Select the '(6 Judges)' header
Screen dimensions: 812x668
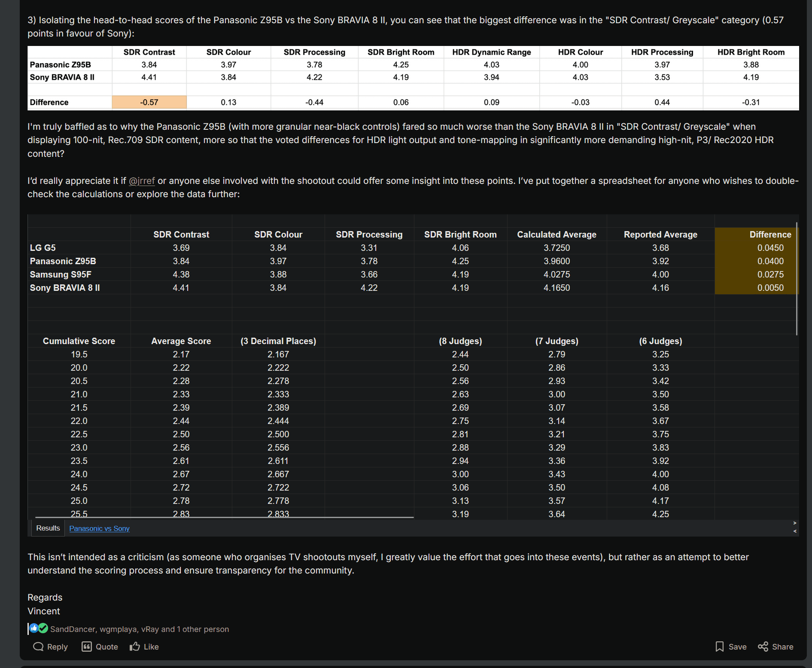tap(660, 341)
